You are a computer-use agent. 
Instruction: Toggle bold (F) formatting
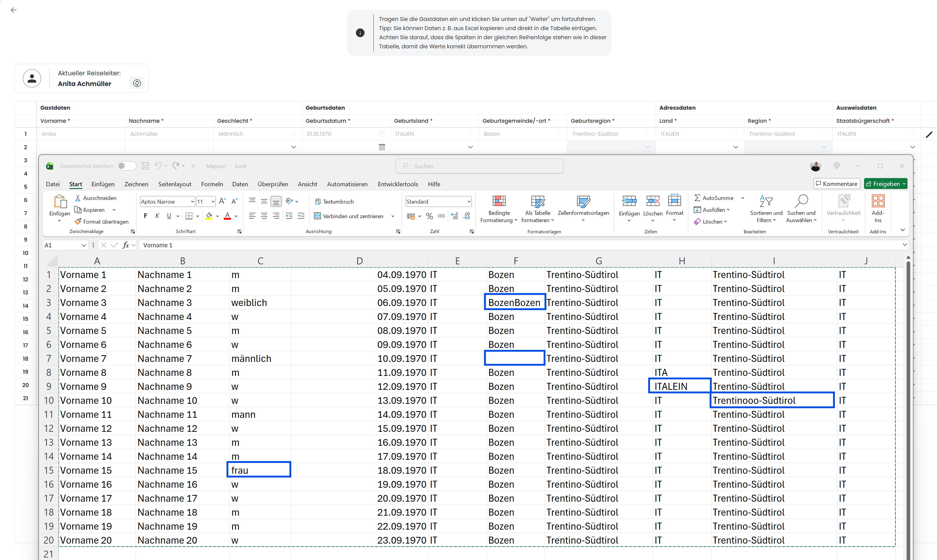145,216
